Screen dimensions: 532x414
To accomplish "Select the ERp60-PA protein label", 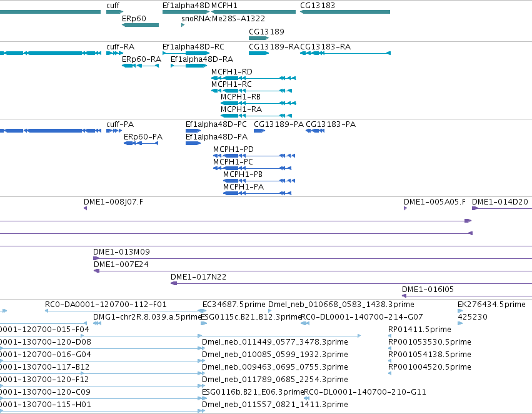I will point(143,137).
